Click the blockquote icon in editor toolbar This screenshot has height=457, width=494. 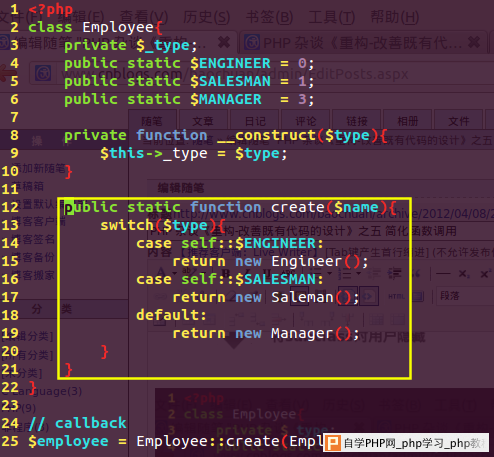[415, 274]
